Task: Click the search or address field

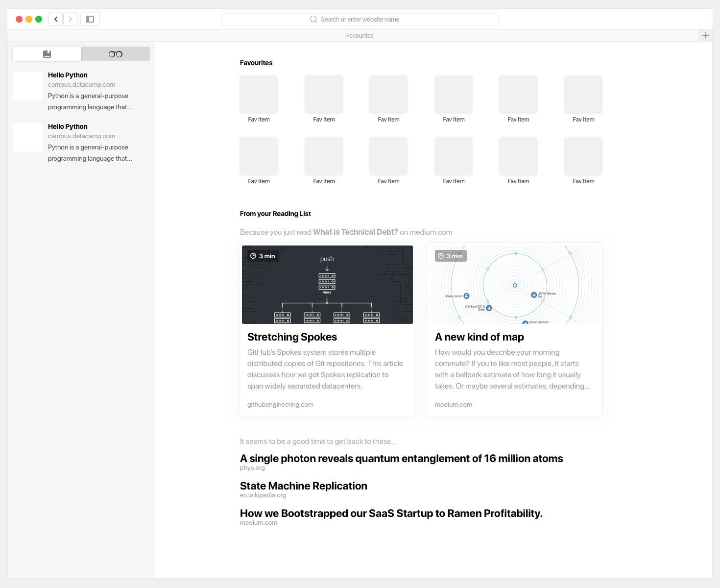Action: click(360, 19)
